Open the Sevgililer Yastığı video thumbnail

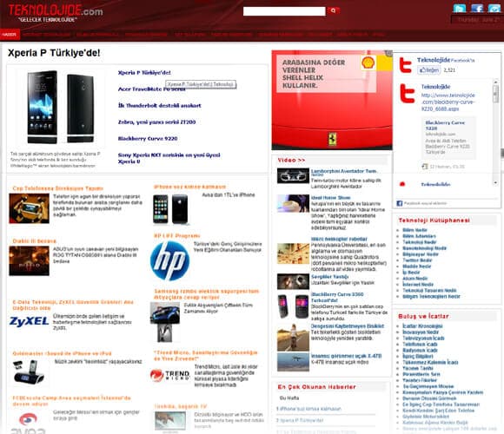(293, 281)
